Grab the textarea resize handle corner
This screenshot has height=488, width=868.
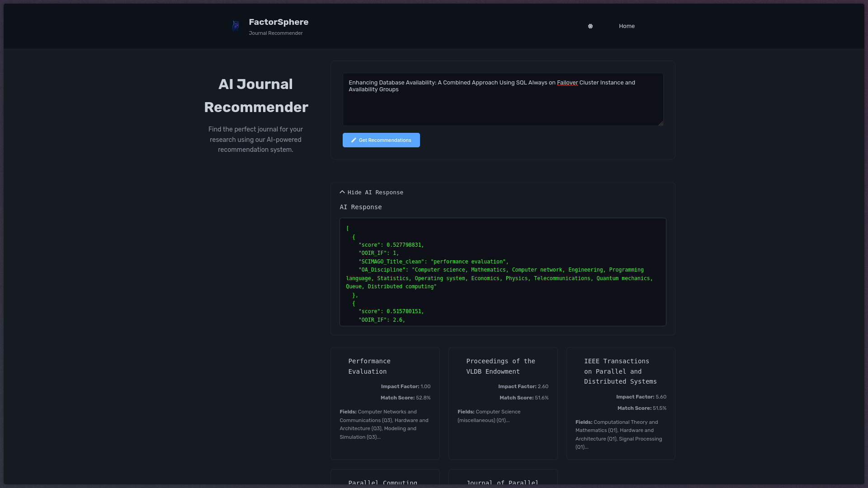pos(661,123)
